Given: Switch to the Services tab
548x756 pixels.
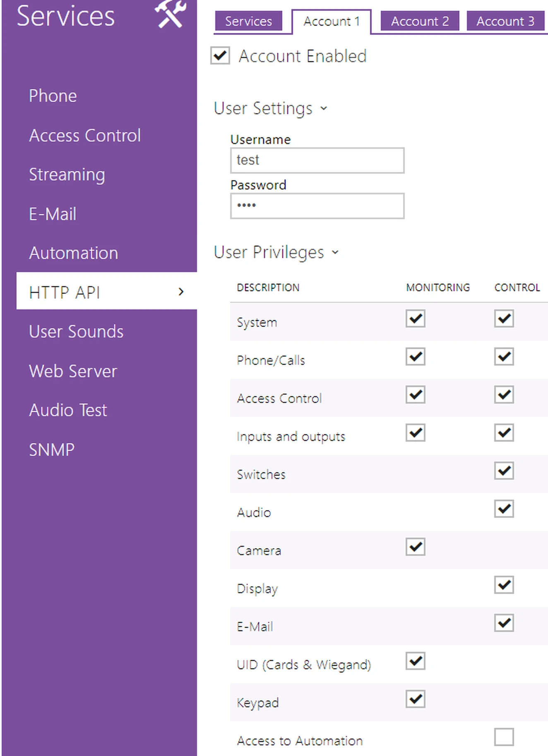Looking at the screenshot, I should (x=248, y=21).
